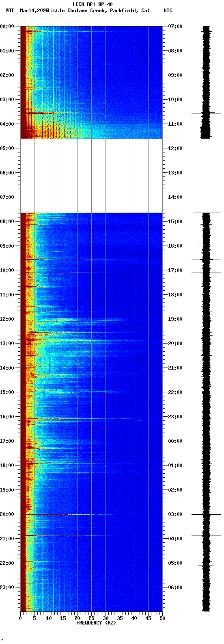This screenshot has height=644, width=224.
Task: Click the UTC axis '06:00' time label
Action: 175,587
